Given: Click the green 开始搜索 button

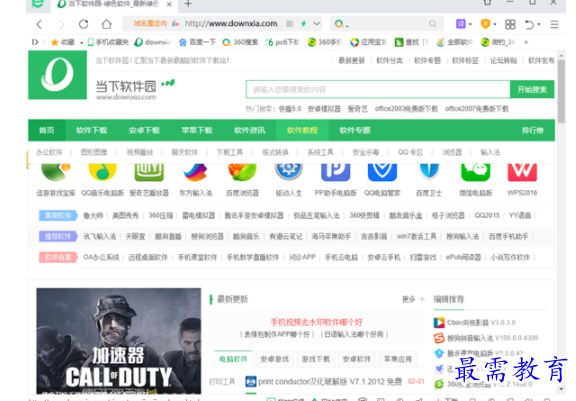Looking at the screenshot, I should pyautogui.click(x=532, y=89).
